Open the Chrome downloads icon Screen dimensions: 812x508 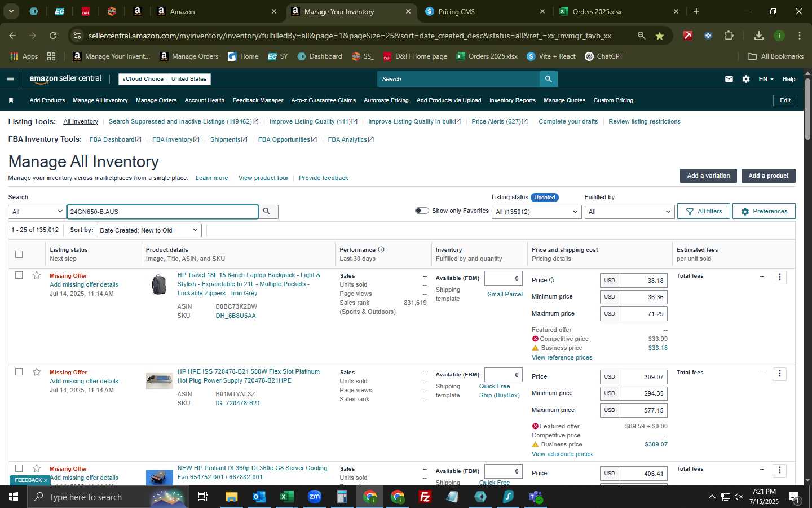(x=758, y=36)
